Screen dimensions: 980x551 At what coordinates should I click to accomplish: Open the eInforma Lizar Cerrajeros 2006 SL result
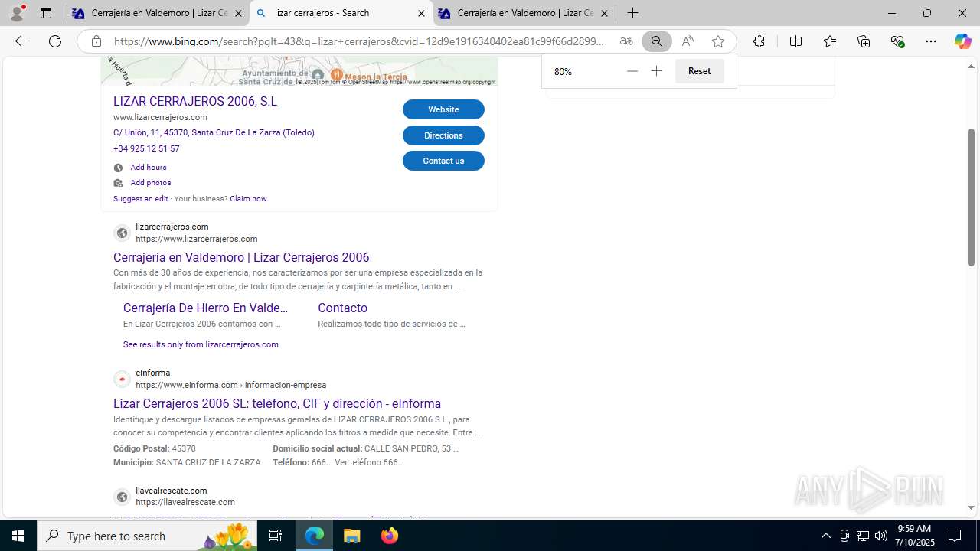277,403
